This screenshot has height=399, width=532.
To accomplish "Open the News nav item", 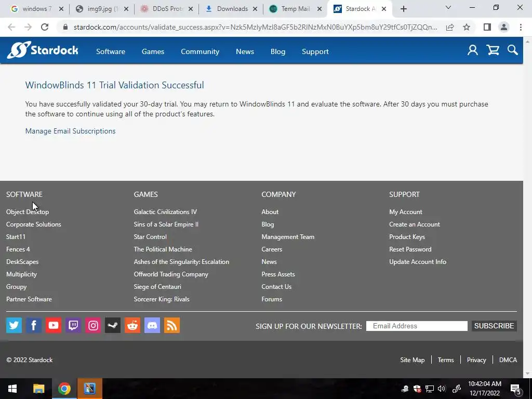I will click(x=245, y=51).
